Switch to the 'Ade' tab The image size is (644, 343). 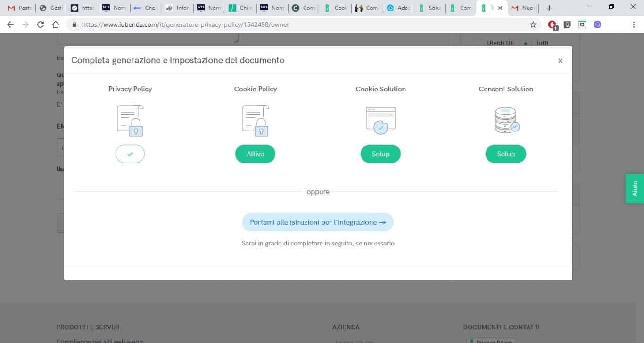point(398,8)
